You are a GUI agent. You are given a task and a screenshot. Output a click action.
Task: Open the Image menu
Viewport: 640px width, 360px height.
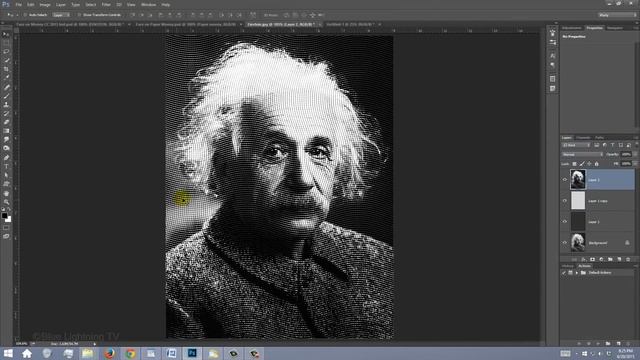tap(45, 4)
